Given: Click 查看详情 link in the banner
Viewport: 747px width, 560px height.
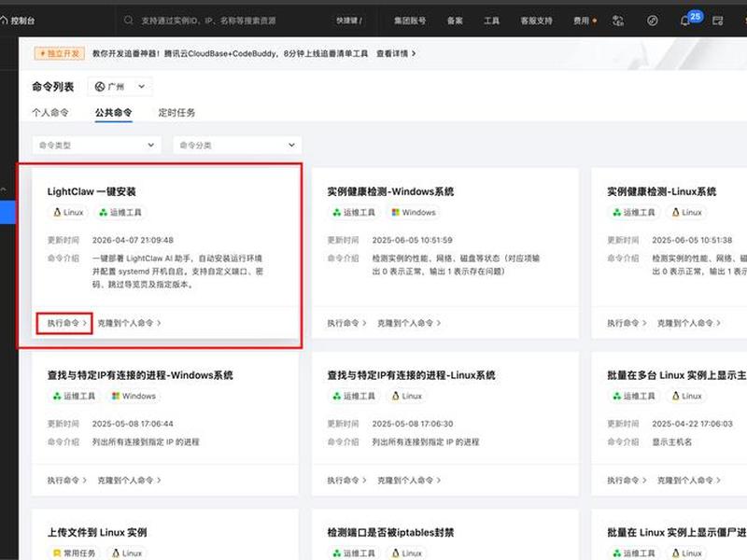Looking at the screenshot, I should (x=396, y=53).
